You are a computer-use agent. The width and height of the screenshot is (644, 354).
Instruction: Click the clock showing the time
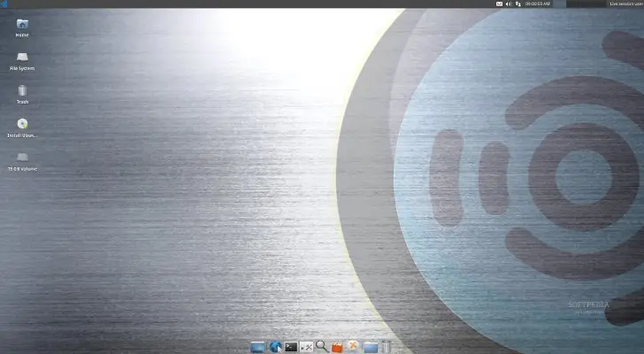tap(537, 4)
